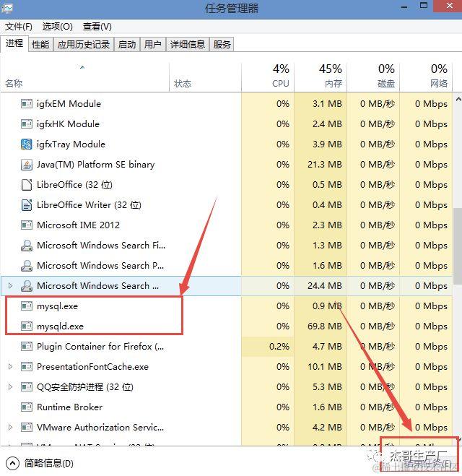The height and width of the screenshot is (476, 462).
Task: Click the 69.8 MB memory value
Action: 325,326
